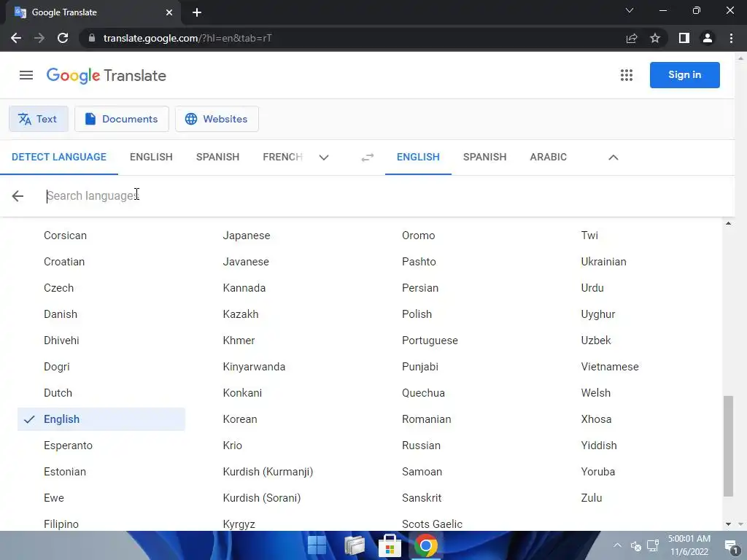Screen dimensions: 747x560
Task: Select Kinyarwanda from the list
Action: coord(254,367)
